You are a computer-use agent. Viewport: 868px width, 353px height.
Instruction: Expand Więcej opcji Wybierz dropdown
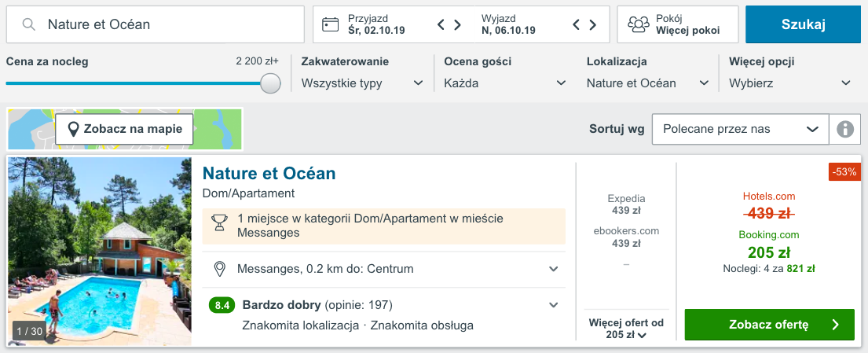[790, 83]
